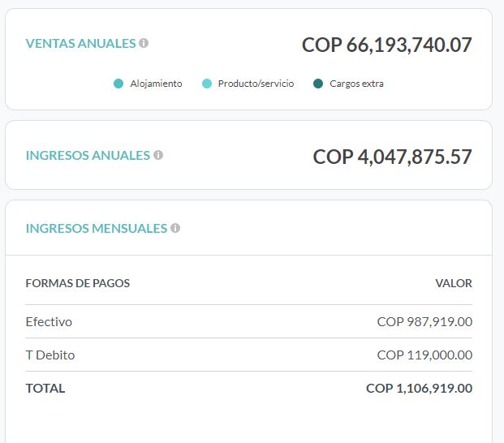Click the total value COP 1,106,919.00
The height and width of the screenshot is (443, 504).
click(419, 389)
